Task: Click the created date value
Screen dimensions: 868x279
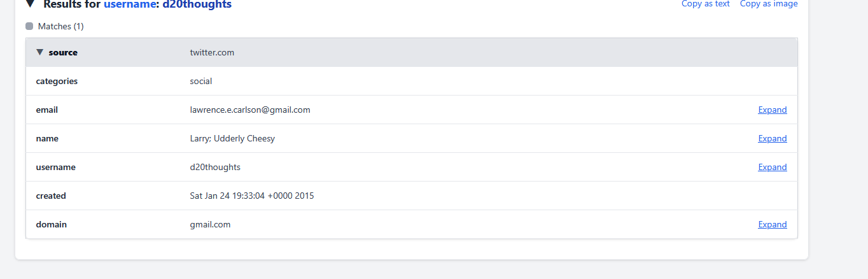Action: coord(251,196)
